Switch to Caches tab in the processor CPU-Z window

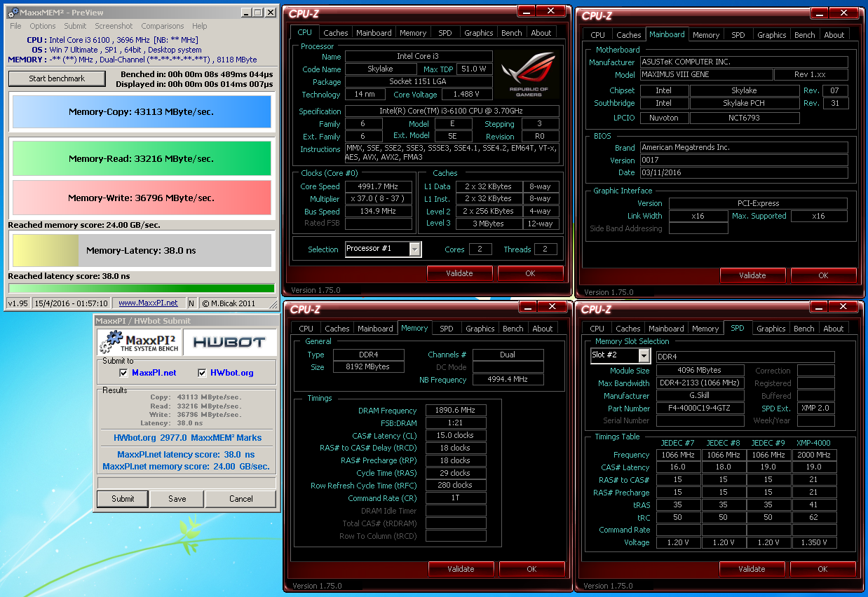336,33
